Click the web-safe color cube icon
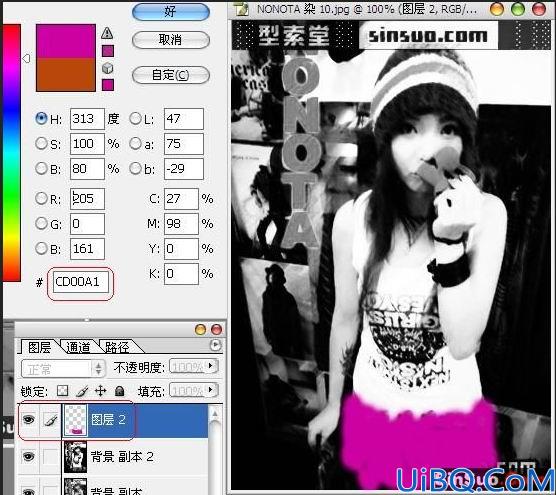The width and height of the screenshot is (556, 495). (107, 68)
